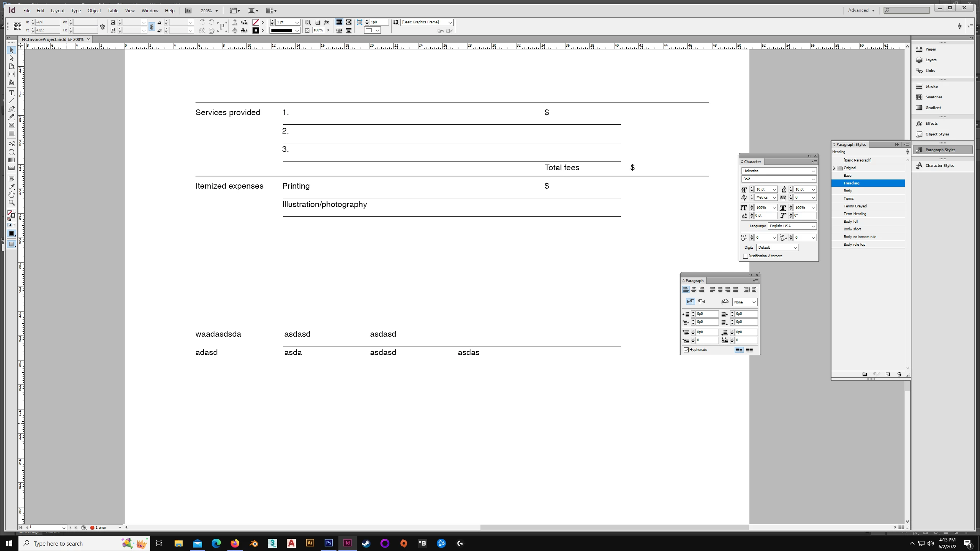The height and width of the screenshot is (551, 980).
Task: Select the Type tool
Action: (11, 93)
